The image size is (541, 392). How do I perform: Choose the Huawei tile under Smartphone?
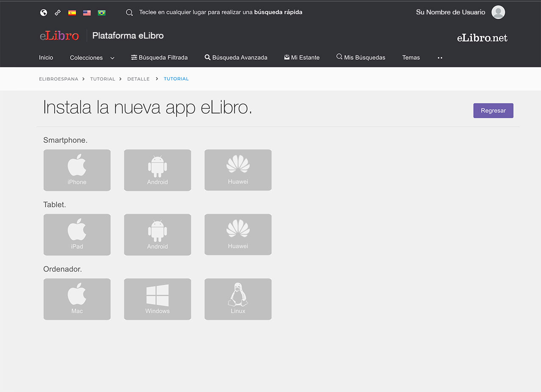[238, 170]
